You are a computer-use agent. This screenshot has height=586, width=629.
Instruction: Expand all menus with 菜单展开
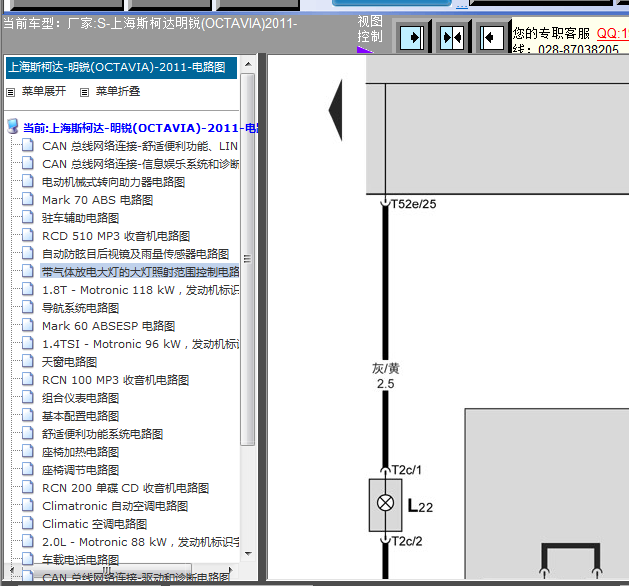point(44,91)
